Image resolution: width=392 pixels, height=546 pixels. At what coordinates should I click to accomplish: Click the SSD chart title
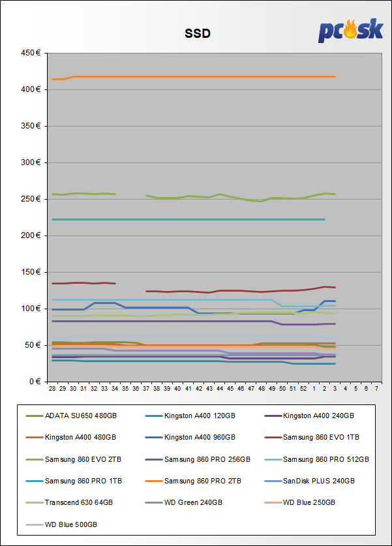pyautogui.click(x=198, y=33)
